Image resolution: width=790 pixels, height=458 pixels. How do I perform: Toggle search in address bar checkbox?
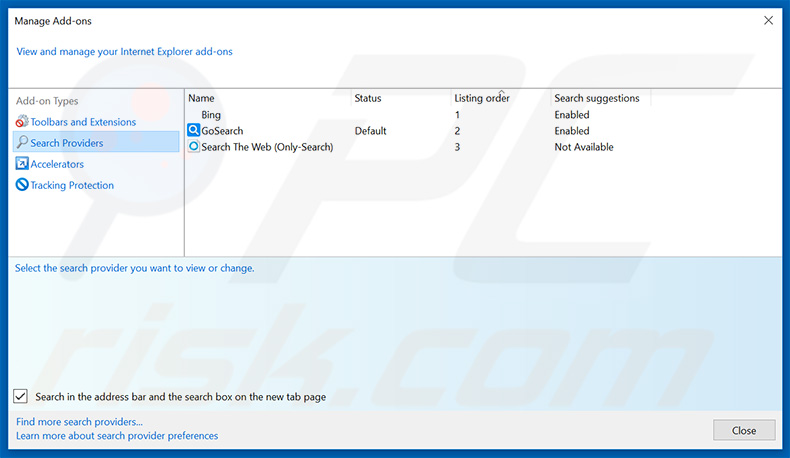pos(21,397)
